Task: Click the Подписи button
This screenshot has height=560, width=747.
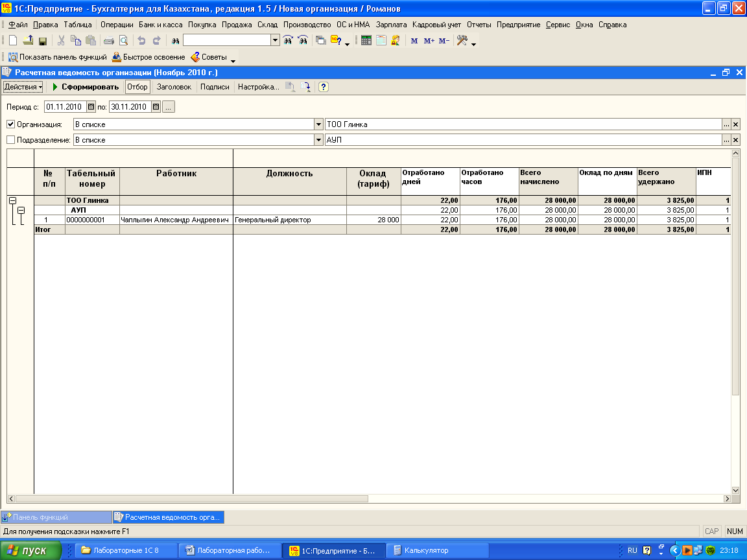Action: click(215, 87)
